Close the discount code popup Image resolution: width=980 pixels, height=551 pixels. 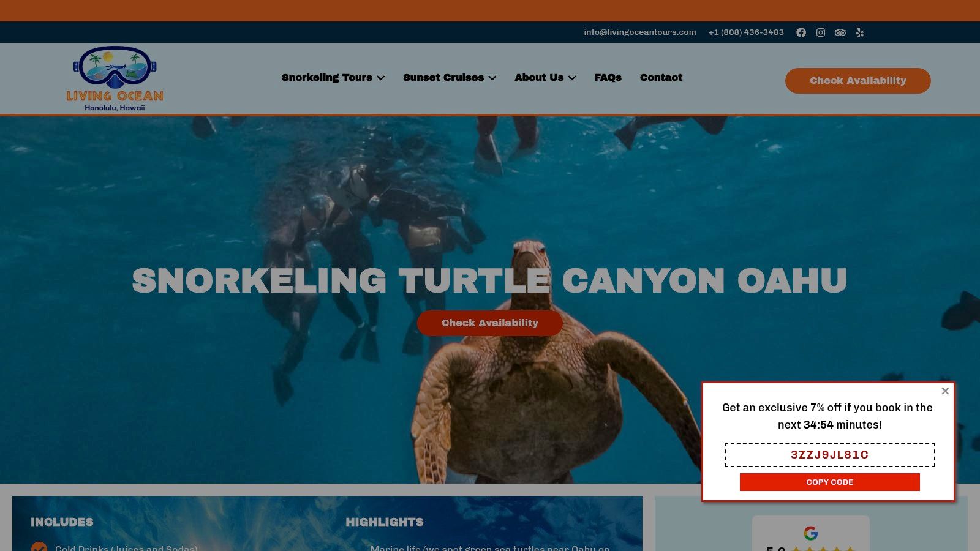pos(945,391)
